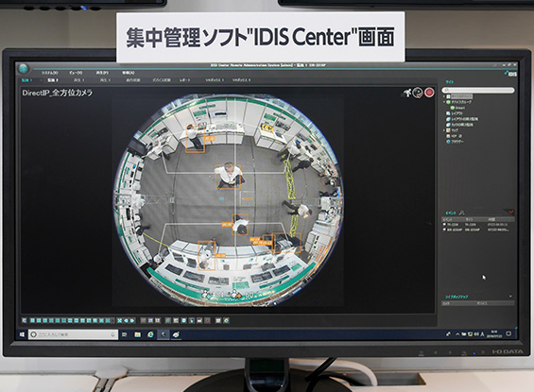Viewport: 534px width, 392px height.
Task: Select the カメラ順次監視 tree item
Action: point(459,125)
